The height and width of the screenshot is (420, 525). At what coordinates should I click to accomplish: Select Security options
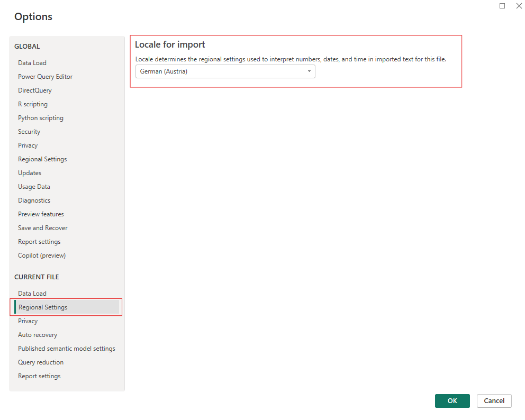[29, 132]
